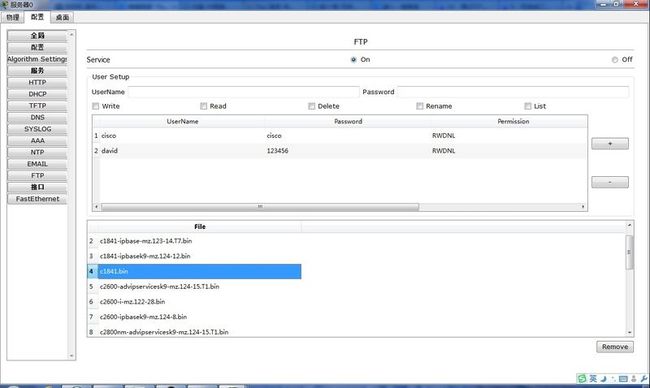
Task: Open the FTP service settings
Action: click(37, 175)
